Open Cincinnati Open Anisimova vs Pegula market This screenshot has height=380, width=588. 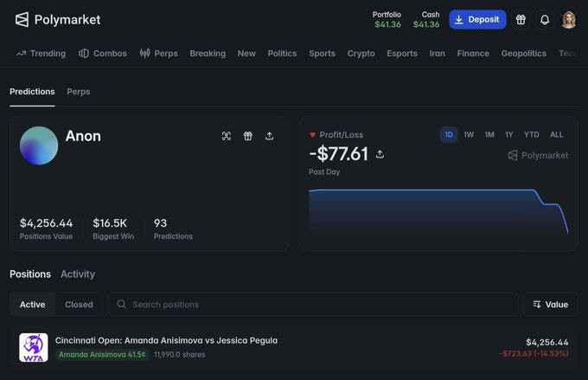pos(166,340)
